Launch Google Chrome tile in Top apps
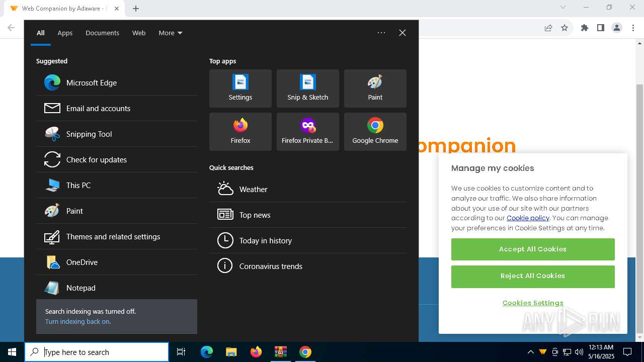This screenshot has width=644, height=362. click(375, 132)
